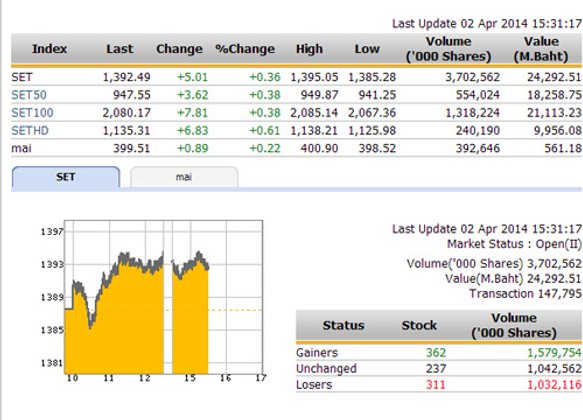Open the SETHD index link

click(x=30, y=130)
